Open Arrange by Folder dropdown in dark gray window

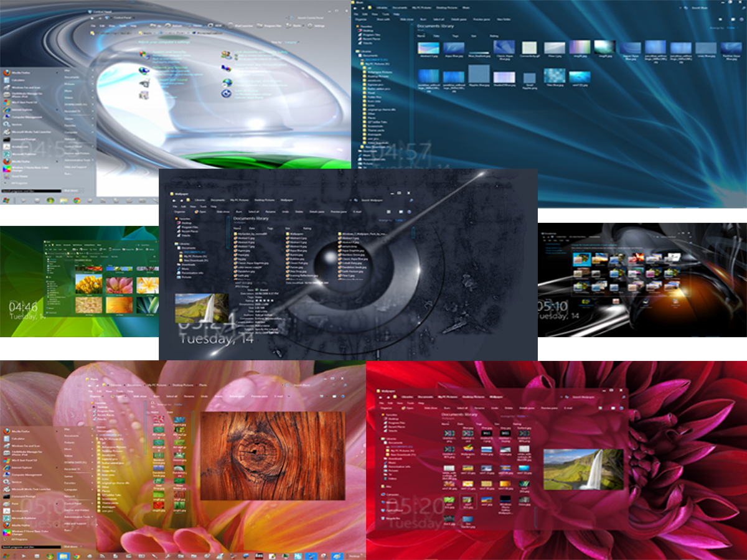tap(400, 220)
